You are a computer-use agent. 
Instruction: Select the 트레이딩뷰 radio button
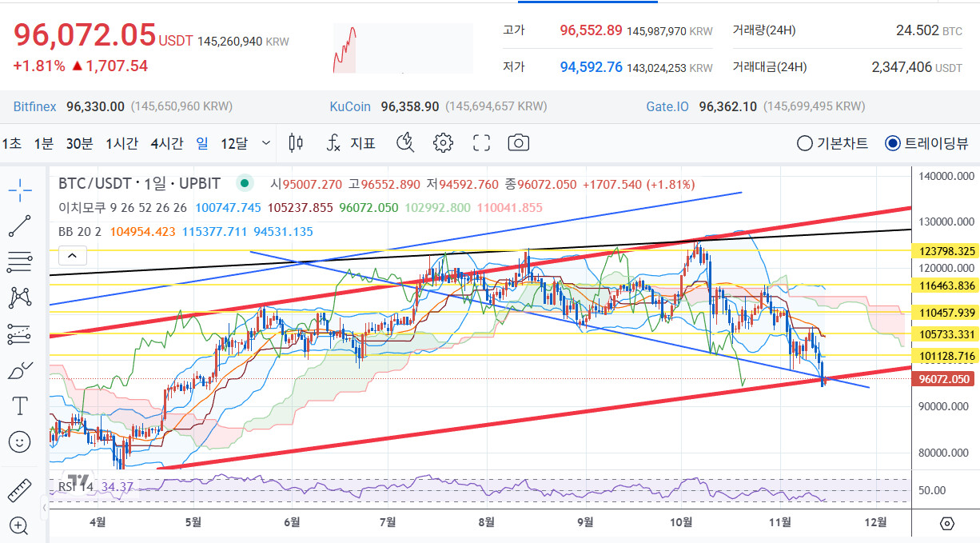pos(893,144)
